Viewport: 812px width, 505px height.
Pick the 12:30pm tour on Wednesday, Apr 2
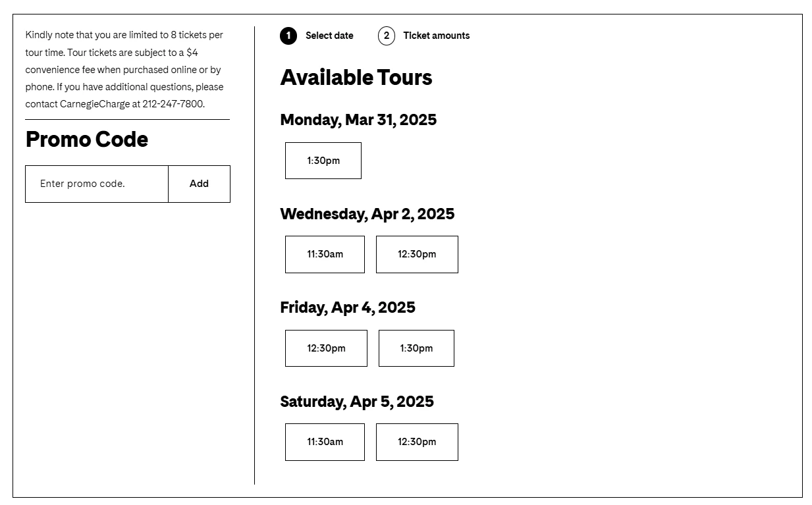pos(417,254)
